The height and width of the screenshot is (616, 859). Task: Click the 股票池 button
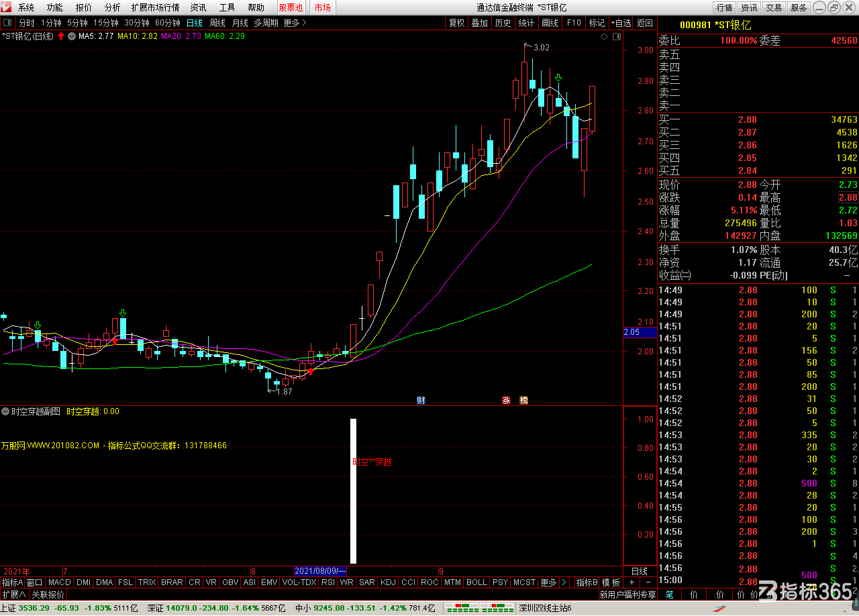click(291, 8)
